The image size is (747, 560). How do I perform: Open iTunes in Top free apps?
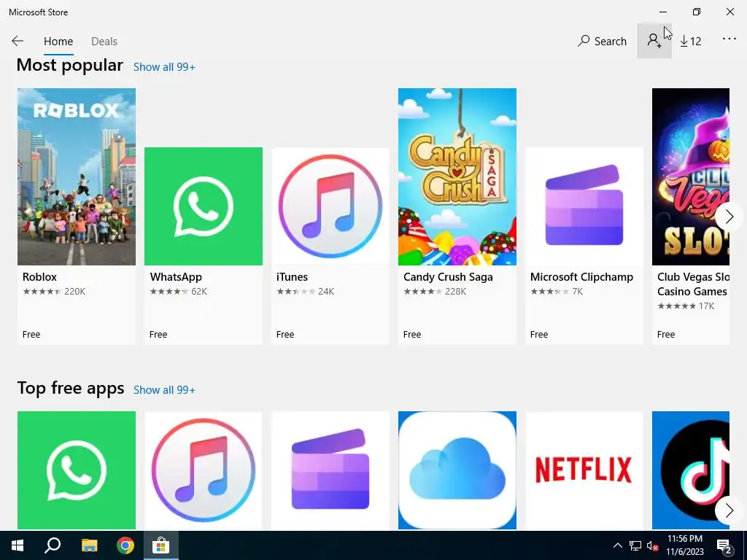204,470
